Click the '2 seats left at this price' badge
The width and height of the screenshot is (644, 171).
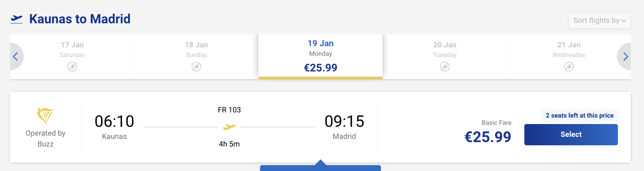point(579,116)
